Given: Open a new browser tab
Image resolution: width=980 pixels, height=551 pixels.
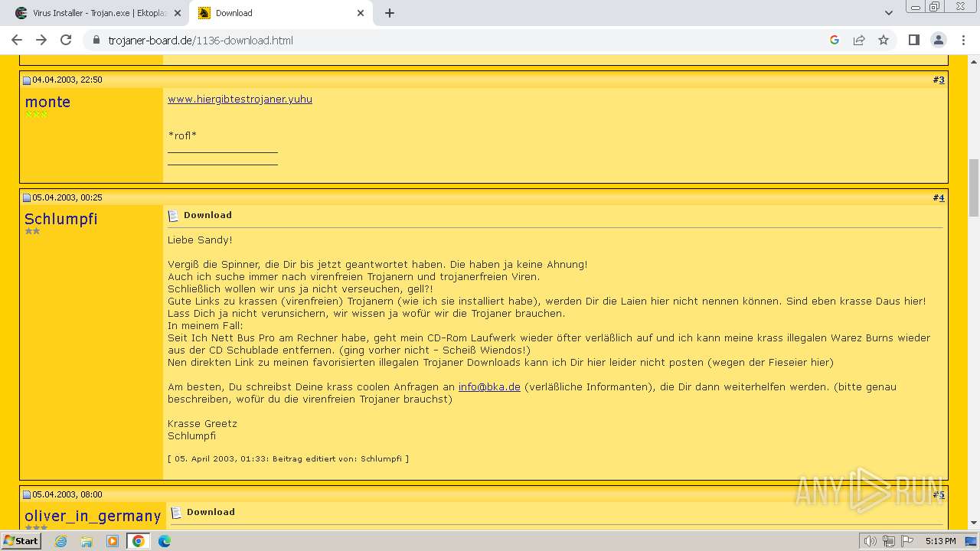Looking at the screenshot, I should (390, 13).
